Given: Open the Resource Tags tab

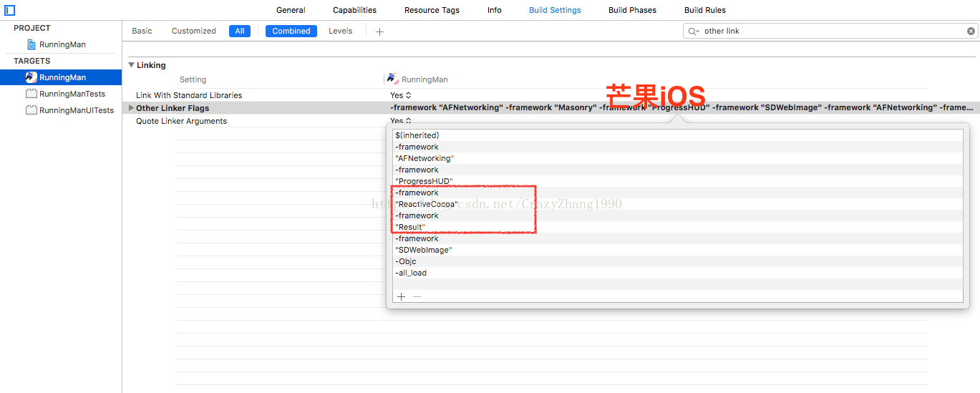Looking at the screenshot, I should pos(432,10).
